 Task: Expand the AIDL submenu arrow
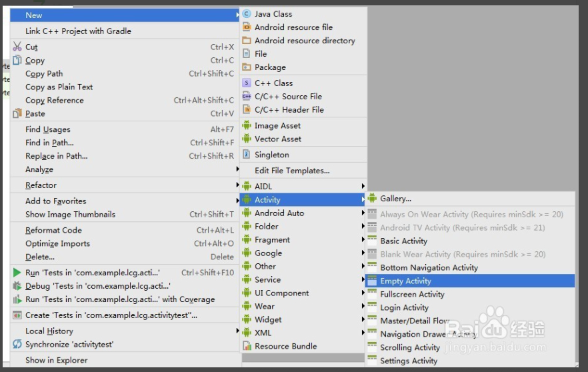(363, 187)
